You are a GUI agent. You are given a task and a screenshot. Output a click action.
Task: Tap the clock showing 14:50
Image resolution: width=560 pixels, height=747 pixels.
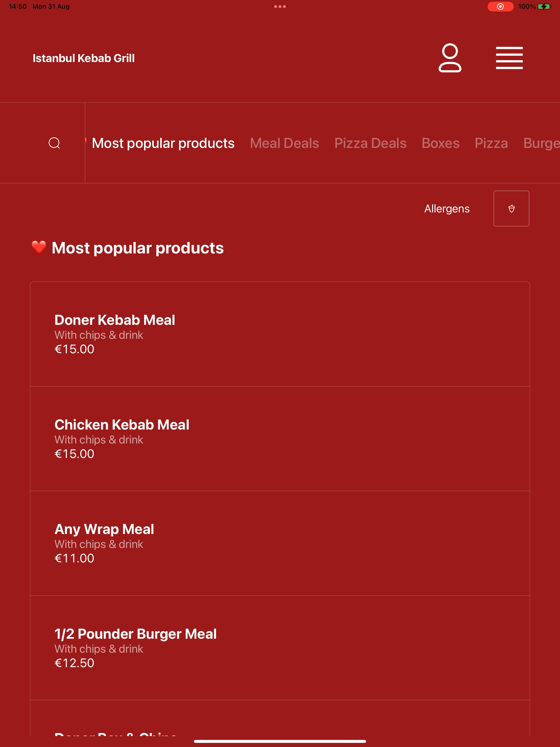pyautogui.click(x=17, y=6)
